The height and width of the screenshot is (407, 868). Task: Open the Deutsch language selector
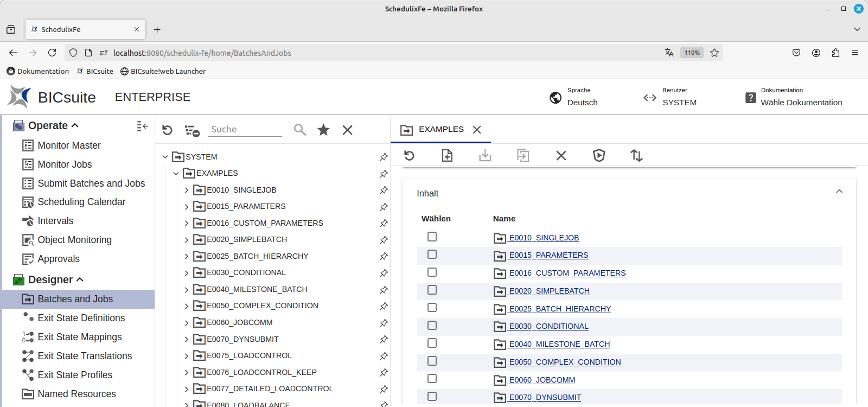pos(583,103)
